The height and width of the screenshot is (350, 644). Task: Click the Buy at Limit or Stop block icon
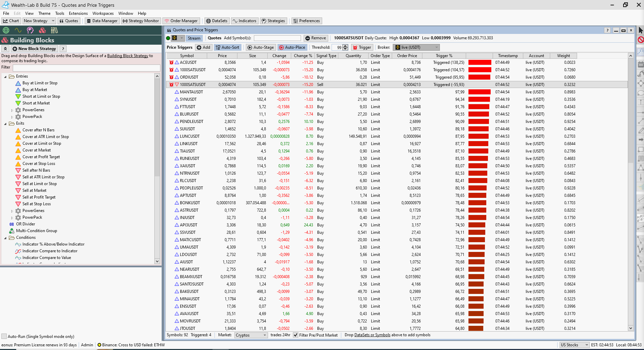coord(18,83)
